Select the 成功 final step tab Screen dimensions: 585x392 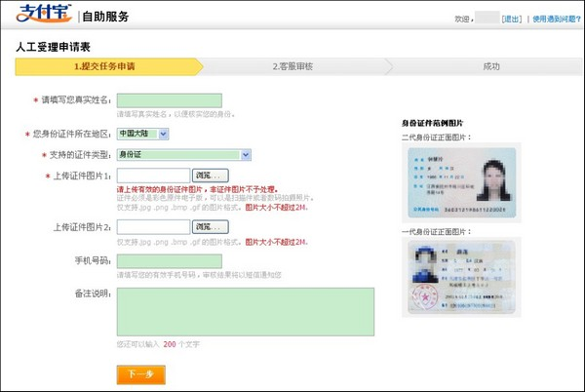pyautogui.click(x=491, y=67)
